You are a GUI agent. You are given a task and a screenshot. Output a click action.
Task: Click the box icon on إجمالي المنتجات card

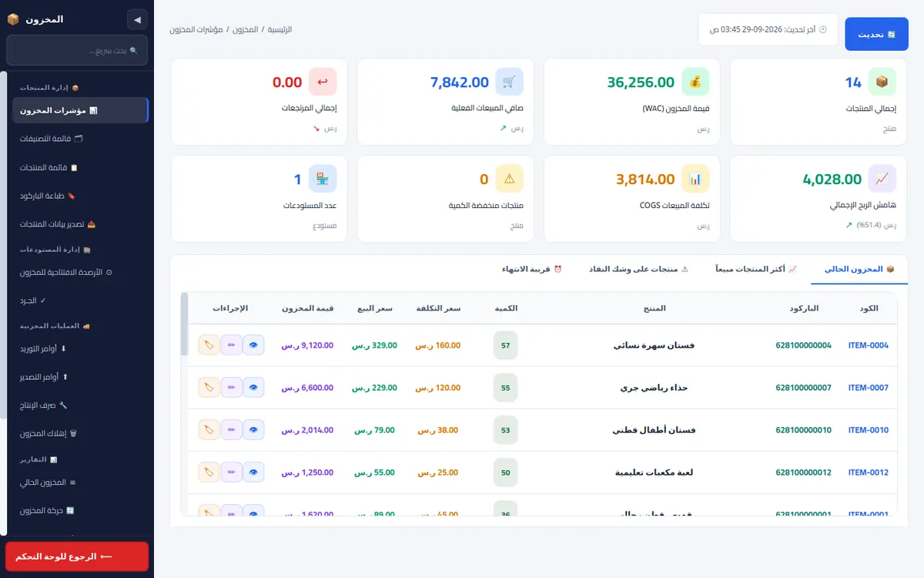(882, 82)
